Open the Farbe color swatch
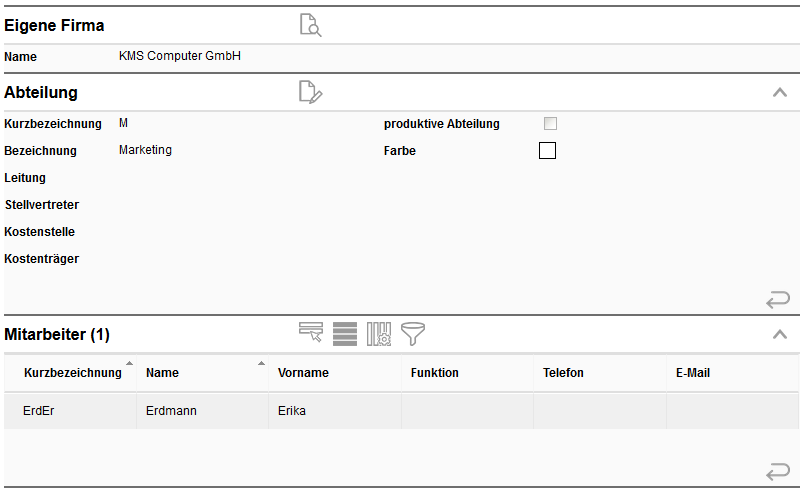This screenshot has width=803, height=492. click(547, 151)
